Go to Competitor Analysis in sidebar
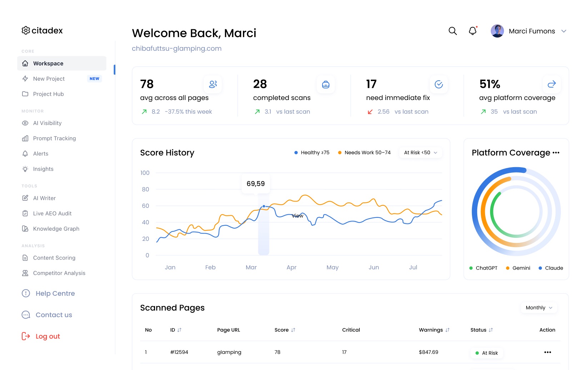The image size is (588, 370). pos(59,273)
